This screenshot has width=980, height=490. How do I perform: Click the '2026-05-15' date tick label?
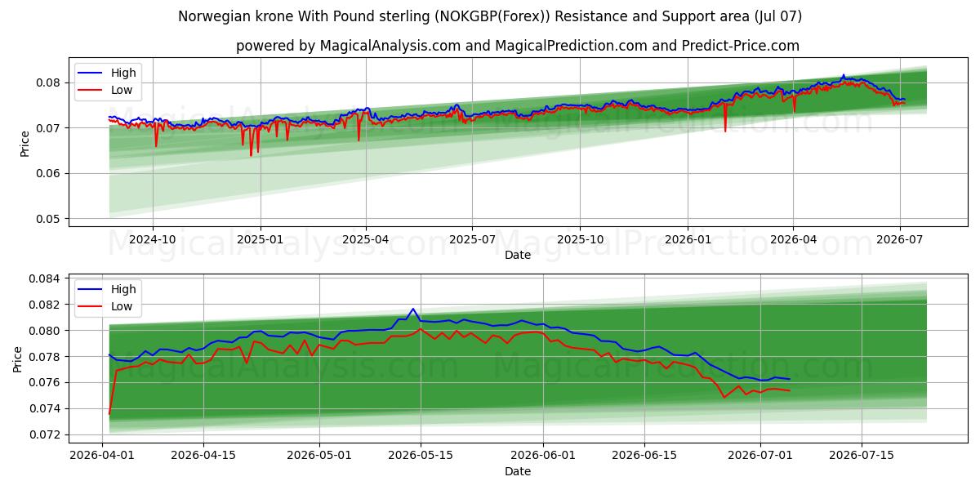point(421,455)
